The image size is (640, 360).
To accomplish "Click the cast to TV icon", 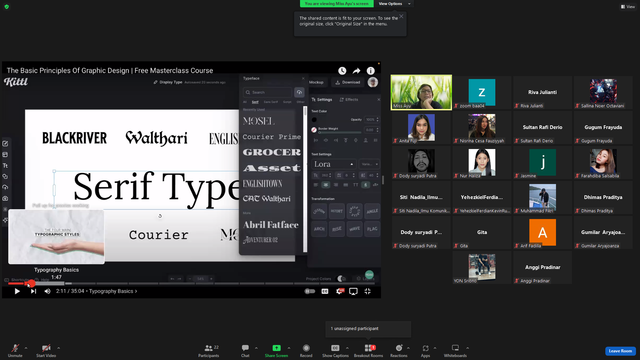I will [x=353, y=291].
